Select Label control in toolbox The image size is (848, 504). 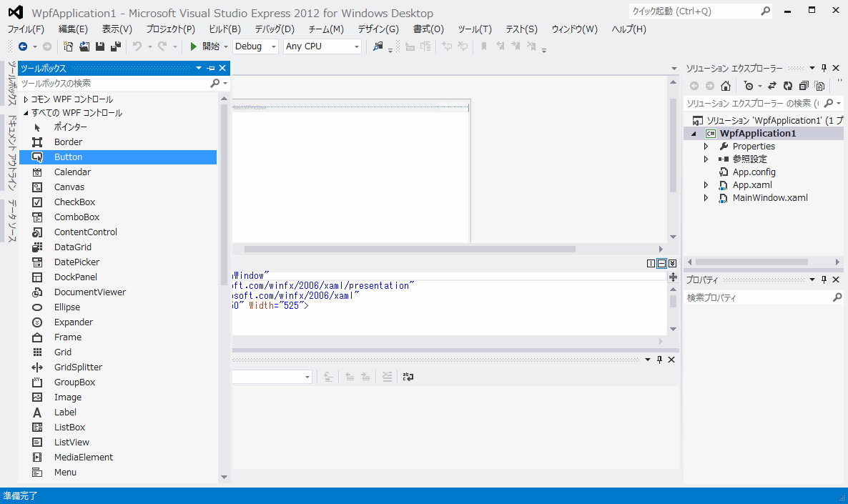coord(118,412)
